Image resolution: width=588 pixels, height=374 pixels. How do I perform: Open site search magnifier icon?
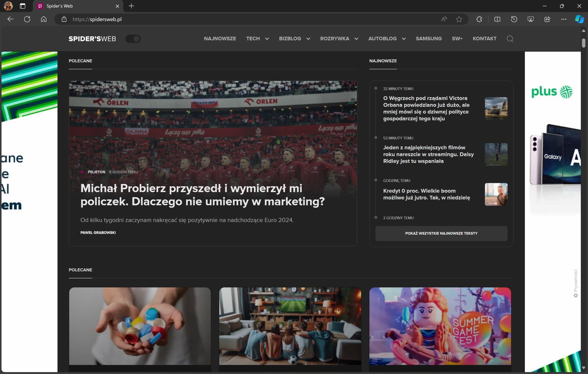(510, 39)
